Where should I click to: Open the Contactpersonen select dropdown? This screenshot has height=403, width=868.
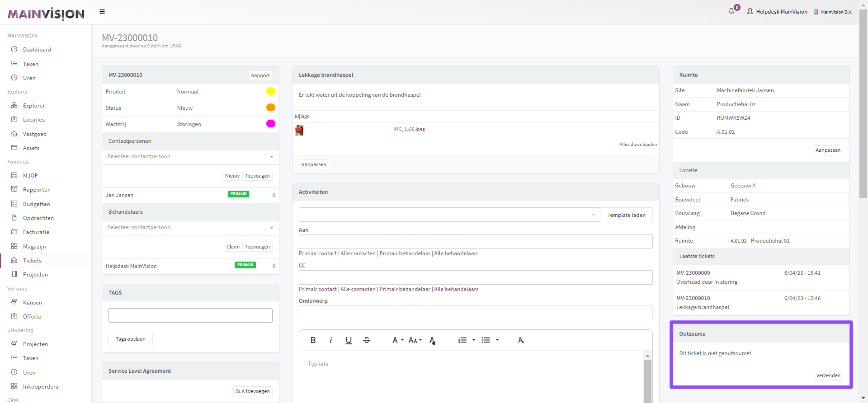pos(190,157)
